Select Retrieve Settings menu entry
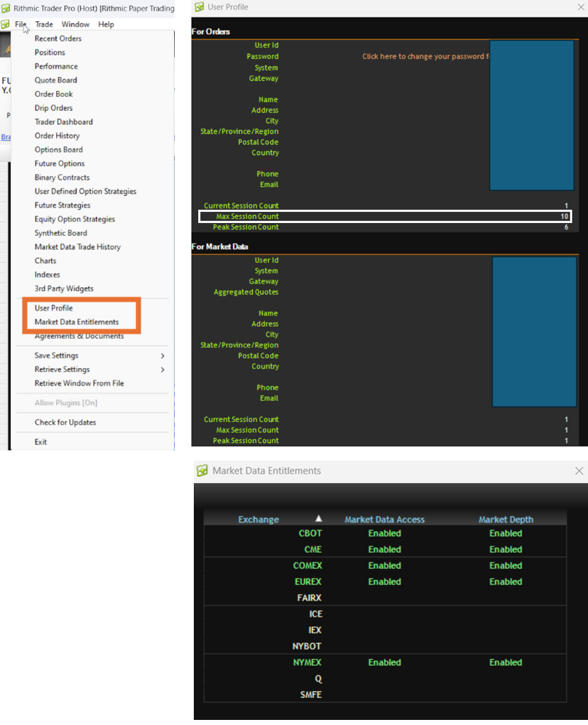 click(x=62, y=369)
